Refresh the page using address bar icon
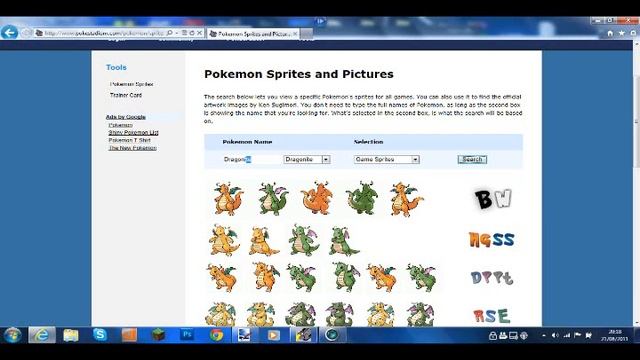Image resolution: width=640 pixels, height=360 pixels. pos(192,33)
